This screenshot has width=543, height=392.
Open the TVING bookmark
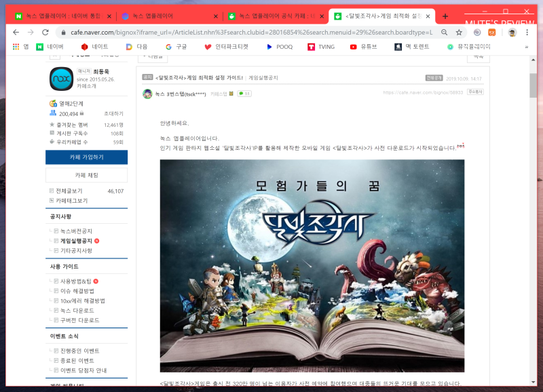pos(321,47)
